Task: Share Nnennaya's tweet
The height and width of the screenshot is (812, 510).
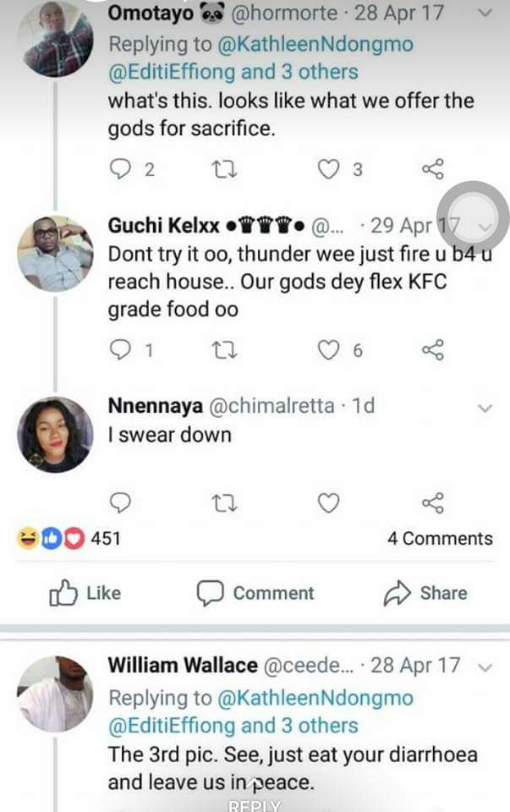Action: (x=432, y=504)
